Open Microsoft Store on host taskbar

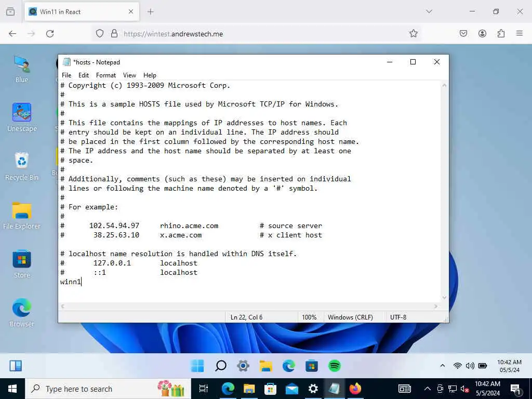point(270,389)
